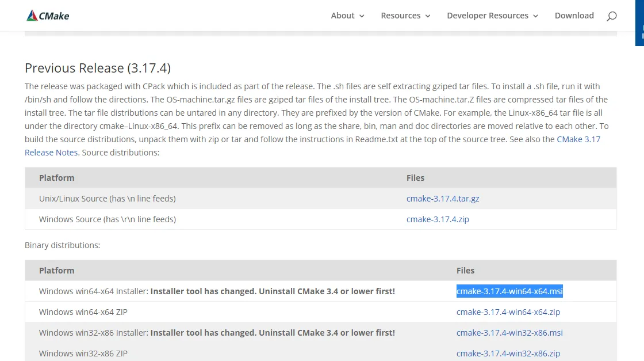Download cmake-3.17.4-win64-x64.msi installer
Image resolution: width=644 pixels, height=361 pixels.
509,291
